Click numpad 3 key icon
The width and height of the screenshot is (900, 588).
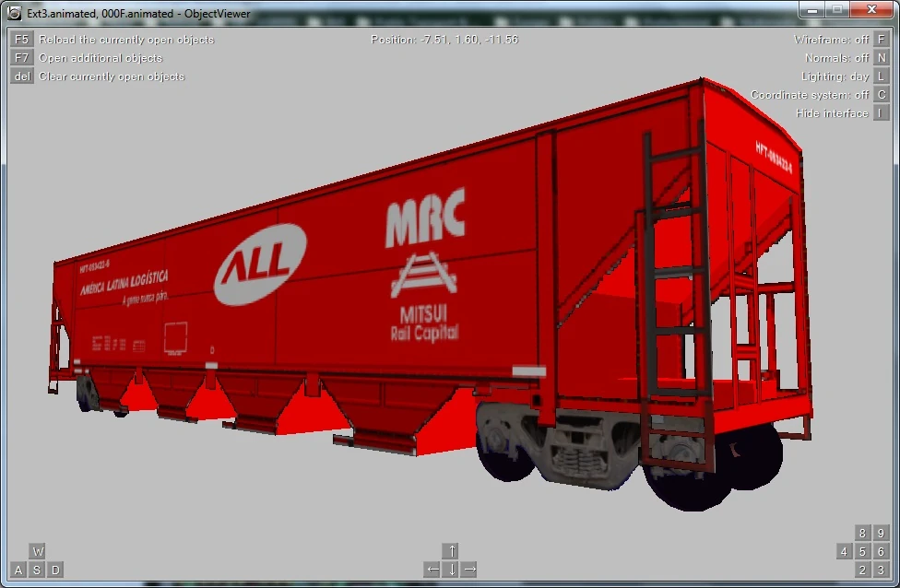coord(881,570)
